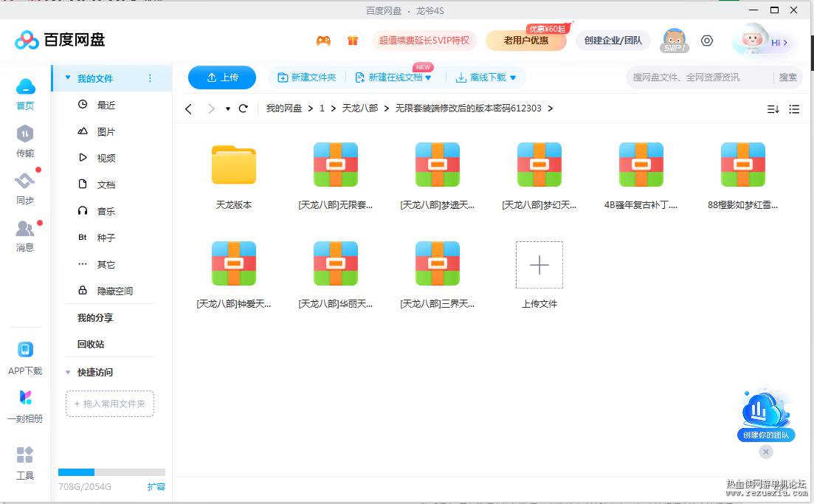
Task: Open the 同步 sync section
Action: pos(25,188)
